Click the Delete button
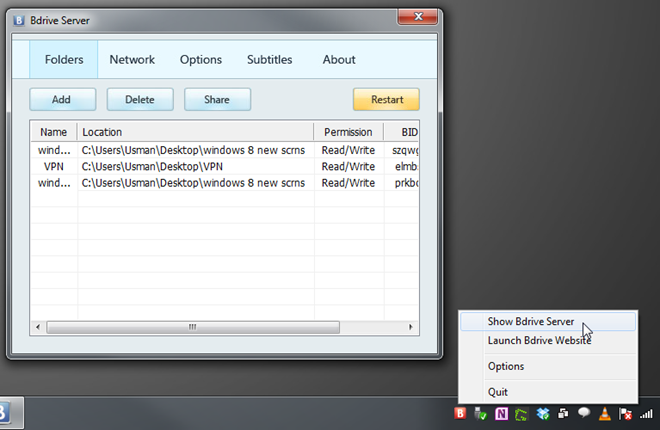Image resolution: width=660 pixels, height=430 pixels. 140,99
